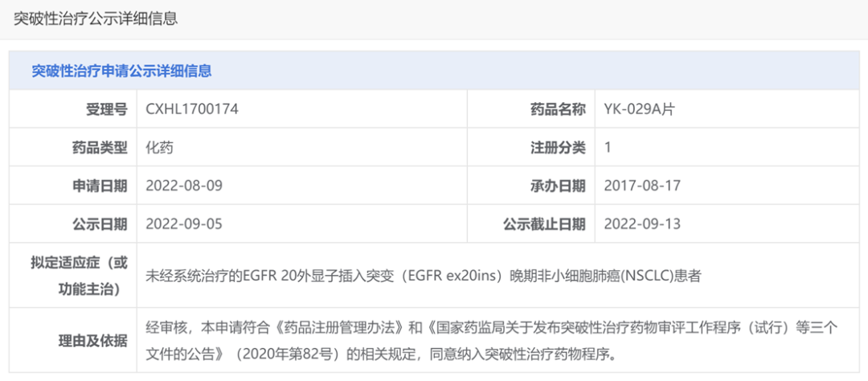Click the publication date 2022-09-05
Image resolution: width=868 pixels, height=381 pixels.
tap(184, 223)
